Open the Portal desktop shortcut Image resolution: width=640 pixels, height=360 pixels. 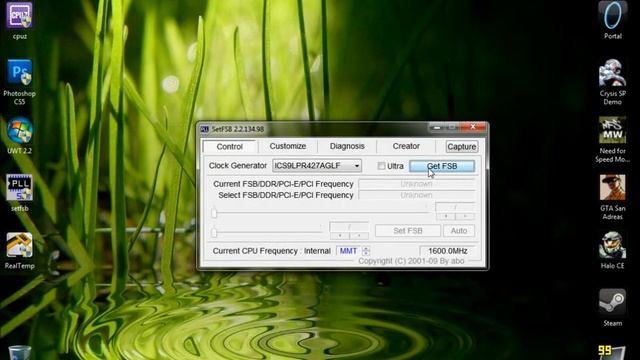(x=613, y=20)
